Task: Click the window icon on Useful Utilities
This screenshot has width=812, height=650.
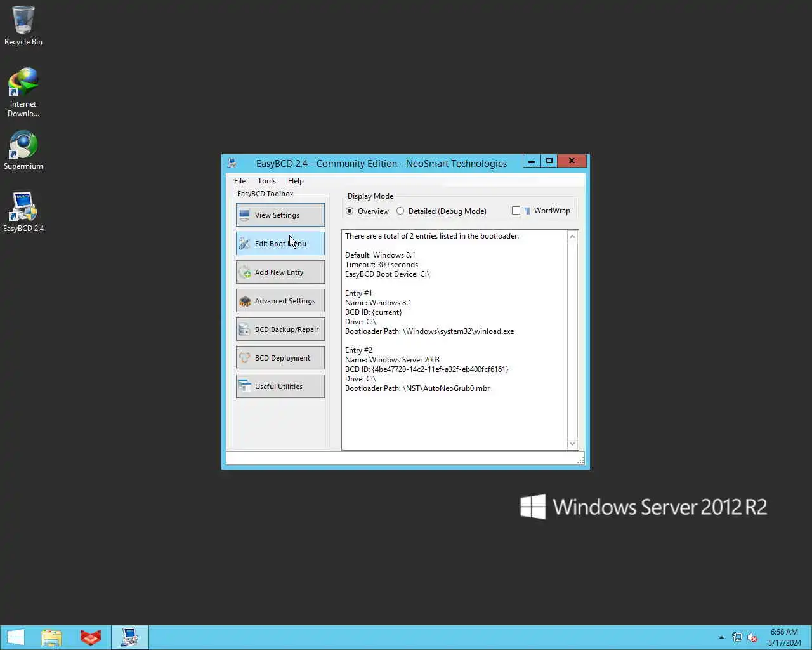Action: point(245,387)
